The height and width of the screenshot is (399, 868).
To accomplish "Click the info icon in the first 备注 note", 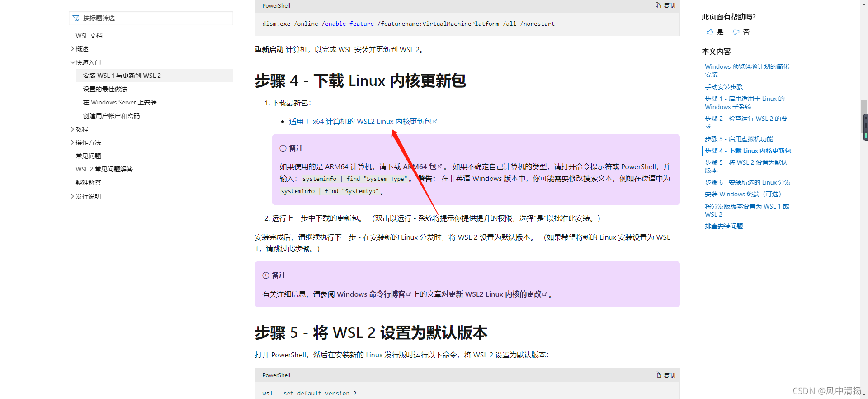I will 283,148.
